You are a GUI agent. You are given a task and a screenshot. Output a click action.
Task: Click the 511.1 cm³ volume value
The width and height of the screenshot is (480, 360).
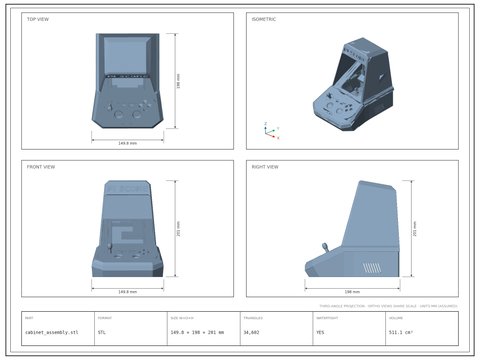click(x=401, y=332)
